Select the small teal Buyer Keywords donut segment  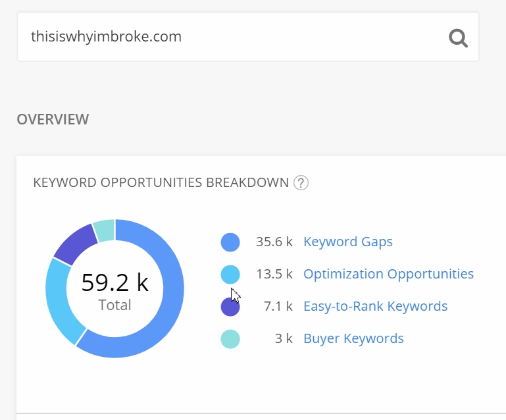[105, 230]
